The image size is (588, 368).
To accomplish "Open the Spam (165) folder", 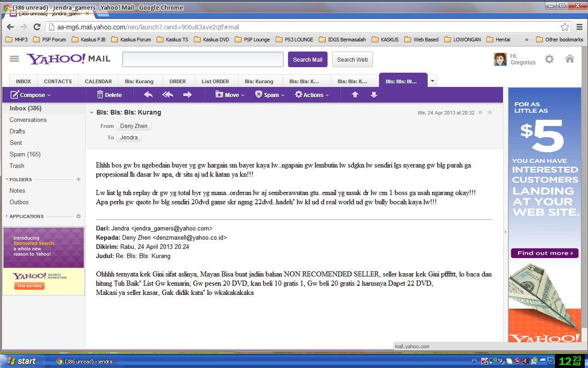I will [25, 154].
